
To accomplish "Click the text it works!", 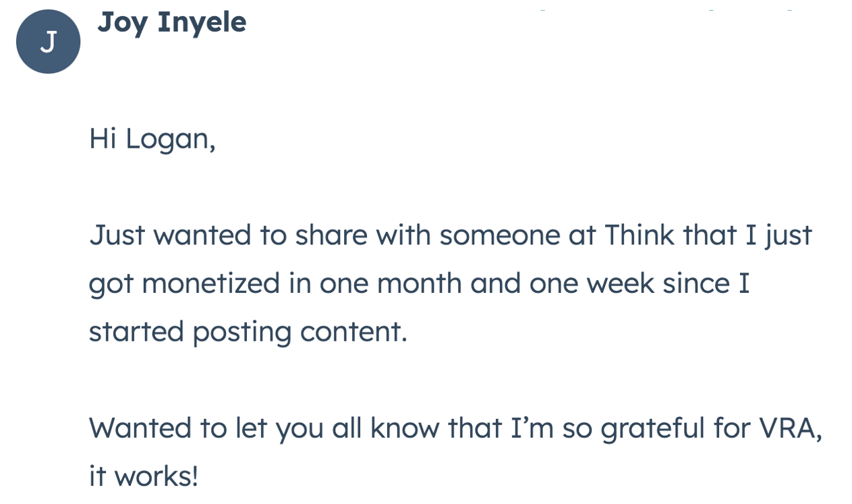I will tap(144, 476).
